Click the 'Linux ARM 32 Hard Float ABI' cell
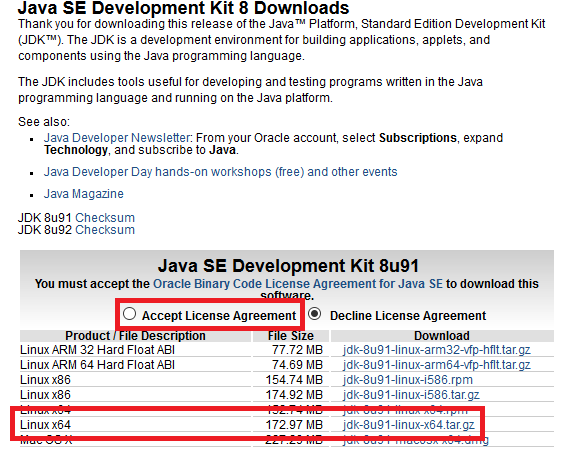 tap(97, 350)
